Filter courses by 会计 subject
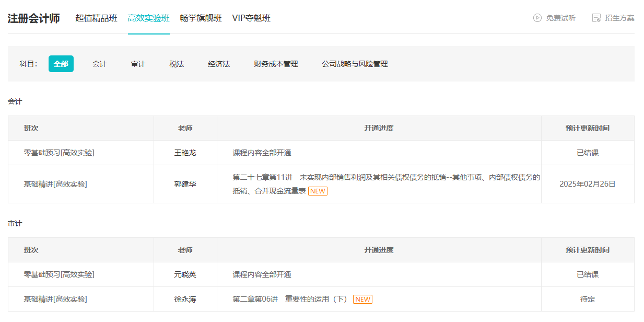Image resolution: width=644 pixels, height=322 pixels. coord(99,64)
